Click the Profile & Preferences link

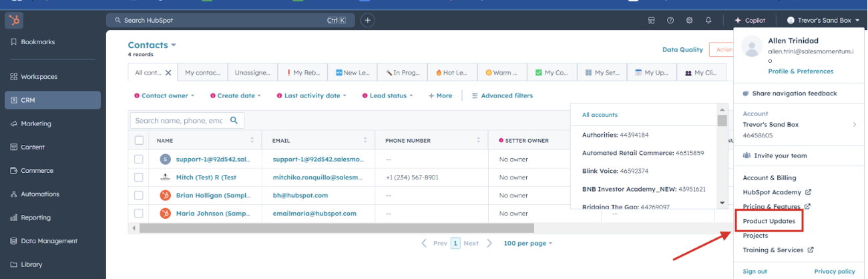(x=801, y=71)
